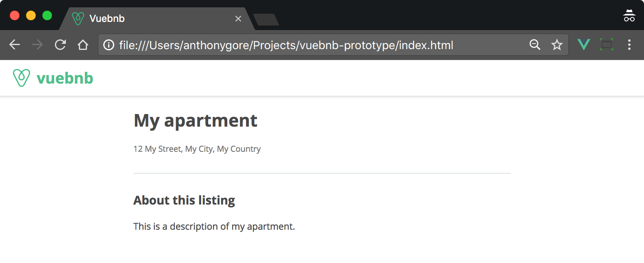Close the Vuebnb tab
The width and height of the screenshot is (644, 263).
coord(238,19)
